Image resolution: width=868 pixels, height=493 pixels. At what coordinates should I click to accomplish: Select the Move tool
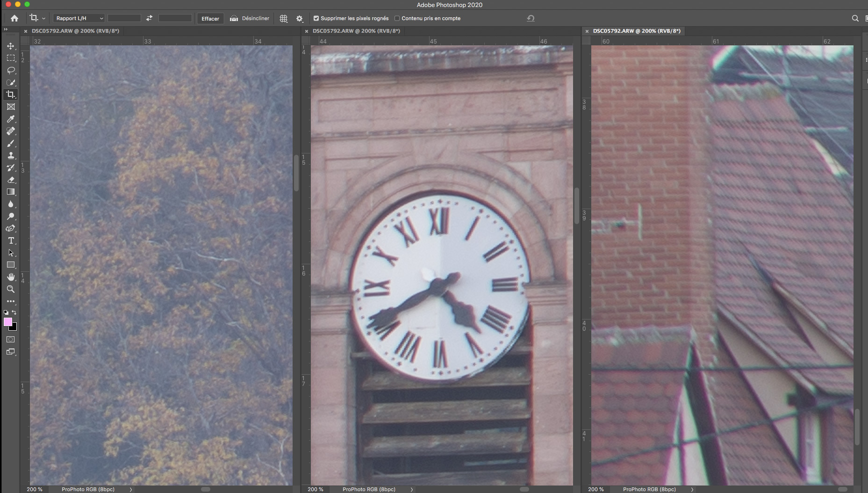pos(11,46)
